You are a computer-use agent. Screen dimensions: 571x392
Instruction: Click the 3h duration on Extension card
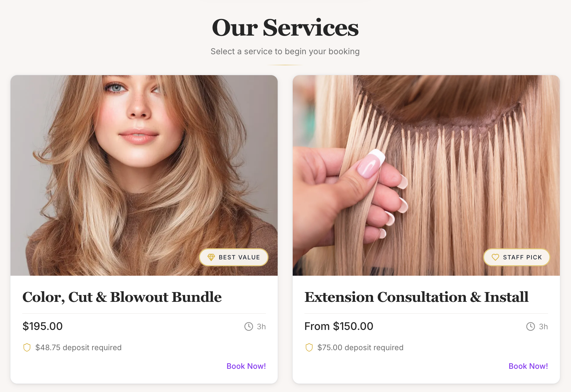pos(543,327)
